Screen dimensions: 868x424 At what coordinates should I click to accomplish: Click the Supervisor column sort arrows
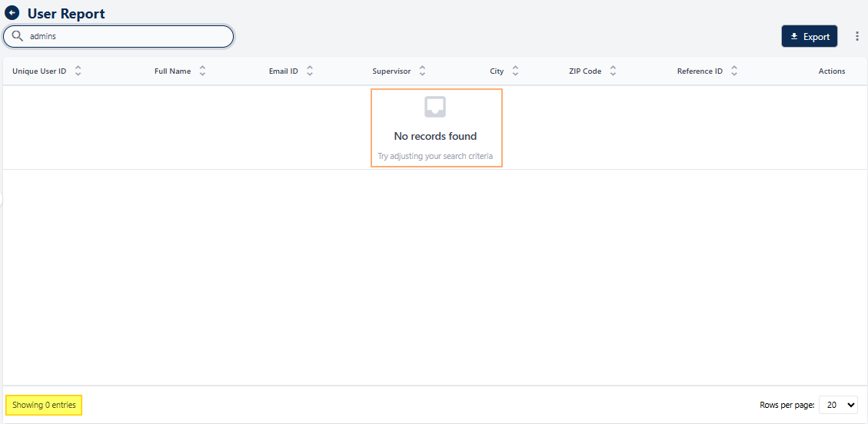coord(422,71)
